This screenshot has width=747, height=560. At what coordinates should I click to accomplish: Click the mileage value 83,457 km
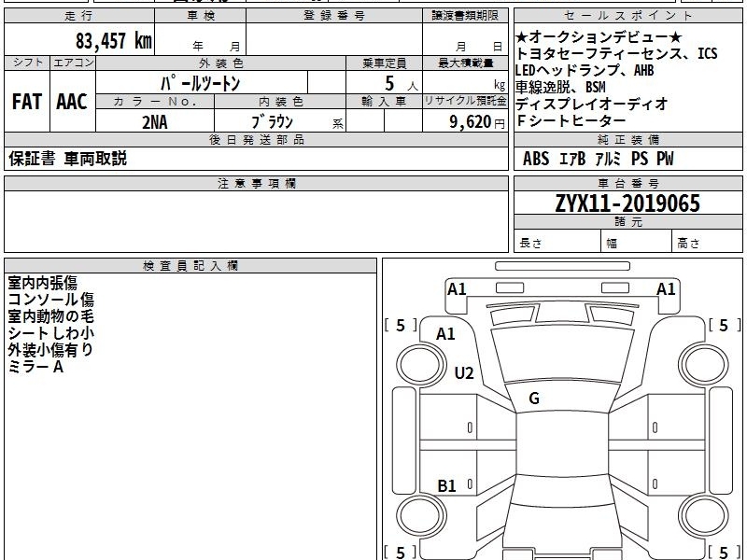coord(114,40)
